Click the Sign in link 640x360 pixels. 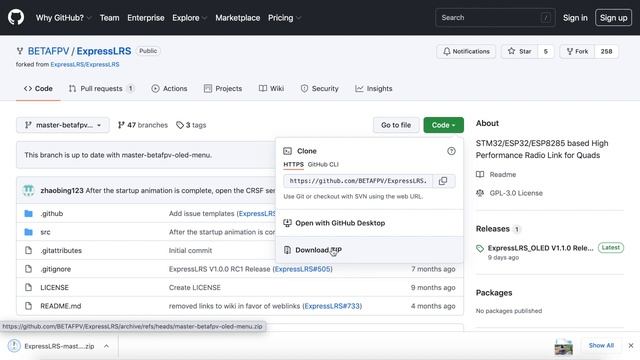pos(575,18)
